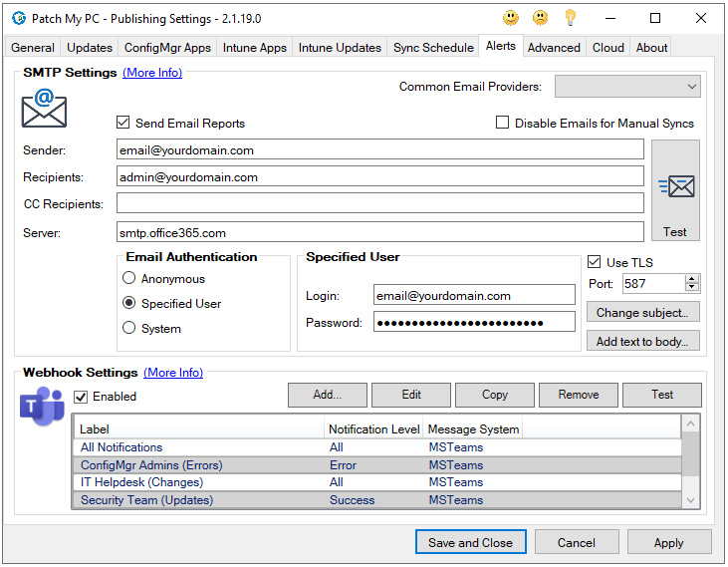Open the Sync Schedule tab
Screen dimensions: 728x567
(433, 47)
